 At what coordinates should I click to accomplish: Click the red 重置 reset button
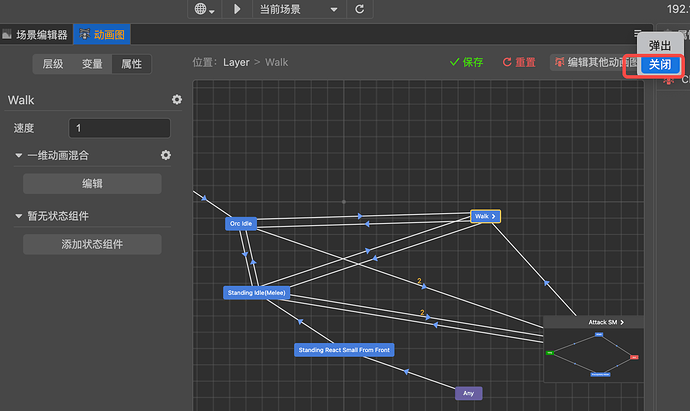(x=519, y=62)
